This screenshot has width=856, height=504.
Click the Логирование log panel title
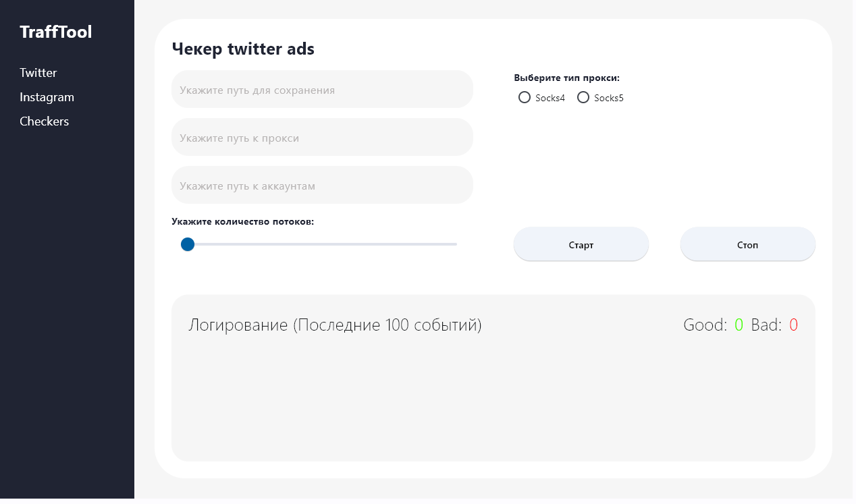tap(335, 325)
